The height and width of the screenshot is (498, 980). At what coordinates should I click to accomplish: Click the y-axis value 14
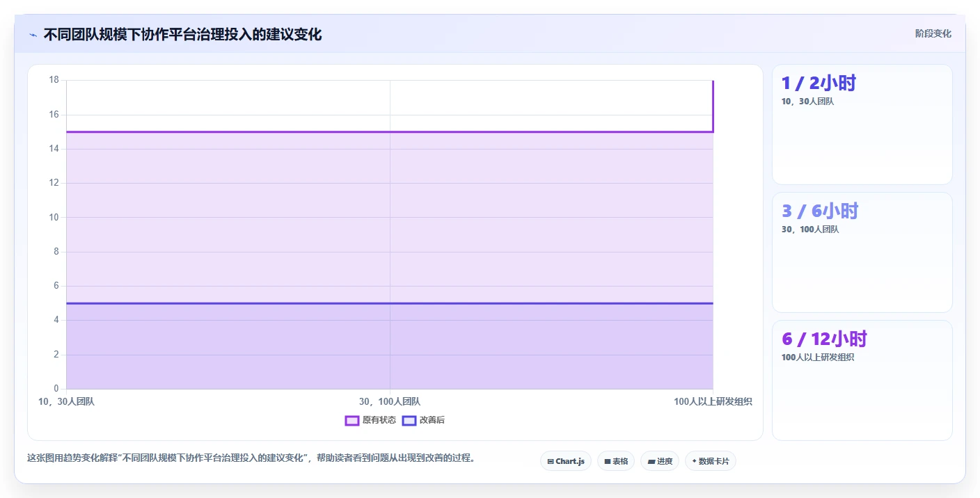click(54, 149)
